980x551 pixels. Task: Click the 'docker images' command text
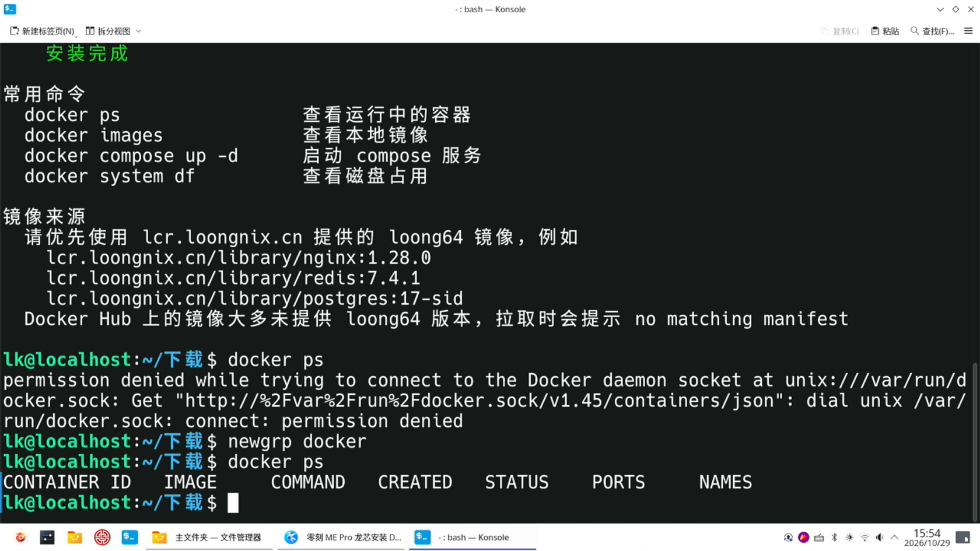point(93,135)
